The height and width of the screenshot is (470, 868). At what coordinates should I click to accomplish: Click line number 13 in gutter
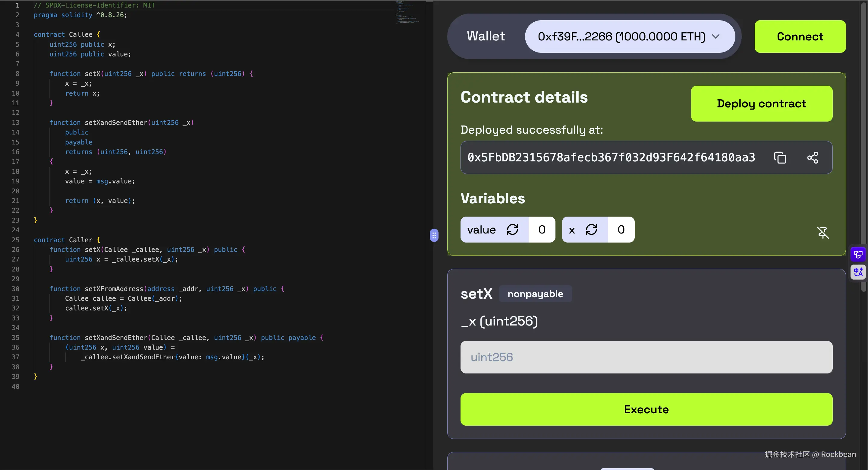(x=15, y=122)
